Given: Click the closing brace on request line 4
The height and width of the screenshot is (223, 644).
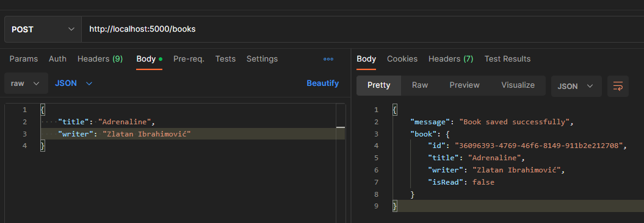Looking at the screenshot, I should [42, 146].
